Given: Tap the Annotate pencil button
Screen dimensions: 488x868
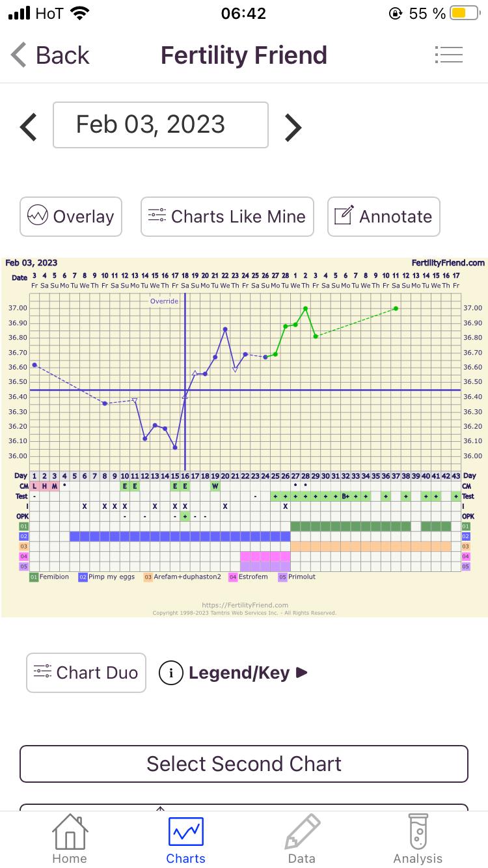Looking at the screenshot, I should click(383, 217).
